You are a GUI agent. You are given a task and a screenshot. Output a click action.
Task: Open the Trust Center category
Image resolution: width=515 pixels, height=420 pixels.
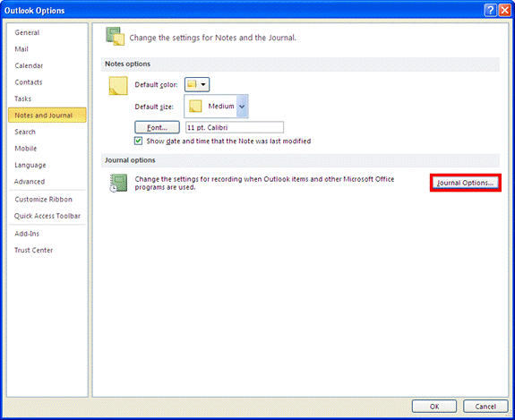click(33, 250)
